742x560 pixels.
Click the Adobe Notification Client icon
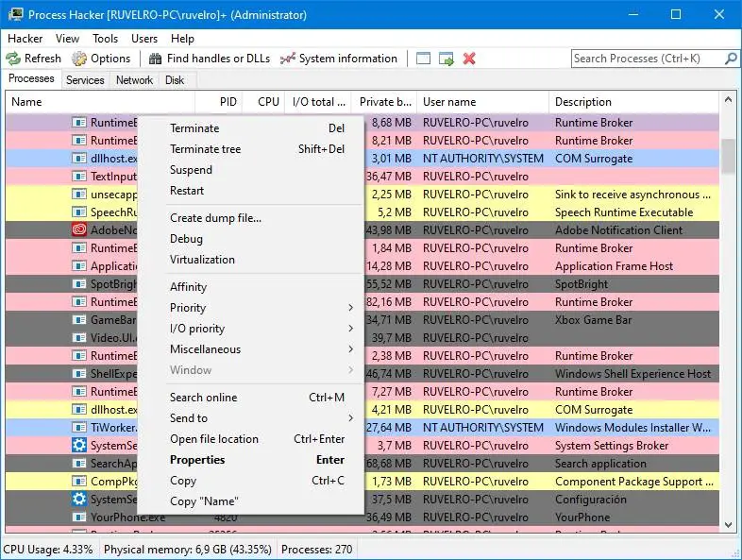(x=79, y=230)
